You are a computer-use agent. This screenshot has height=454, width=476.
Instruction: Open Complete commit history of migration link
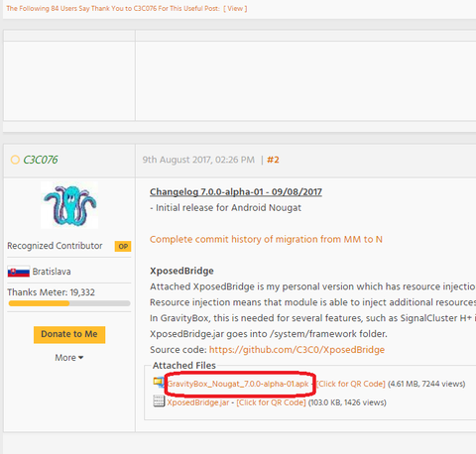coord(266,239)
